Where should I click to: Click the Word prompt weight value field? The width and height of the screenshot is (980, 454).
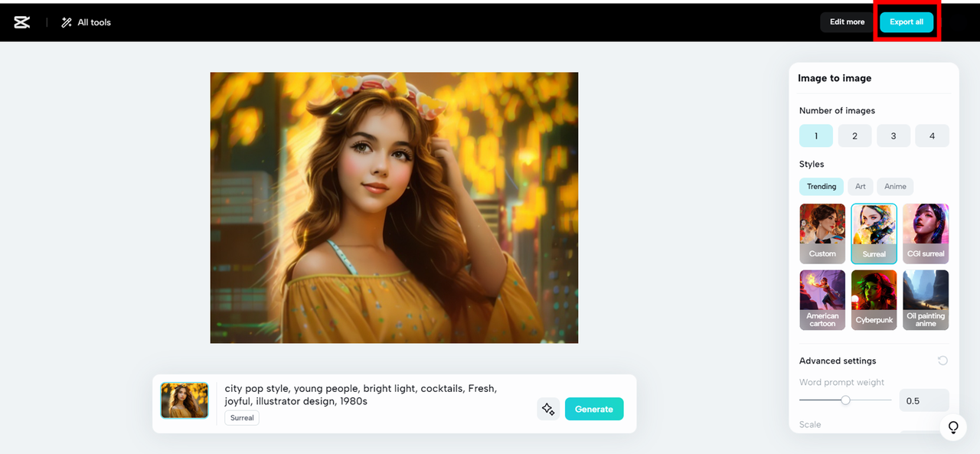[x=924, y=400]
